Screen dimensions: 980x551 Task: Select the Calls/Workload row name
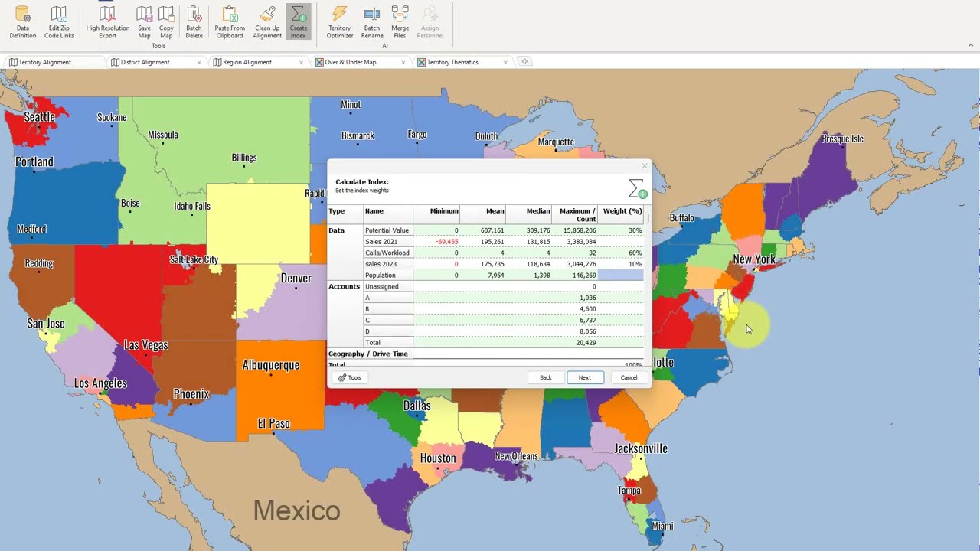tap(388, 253)
